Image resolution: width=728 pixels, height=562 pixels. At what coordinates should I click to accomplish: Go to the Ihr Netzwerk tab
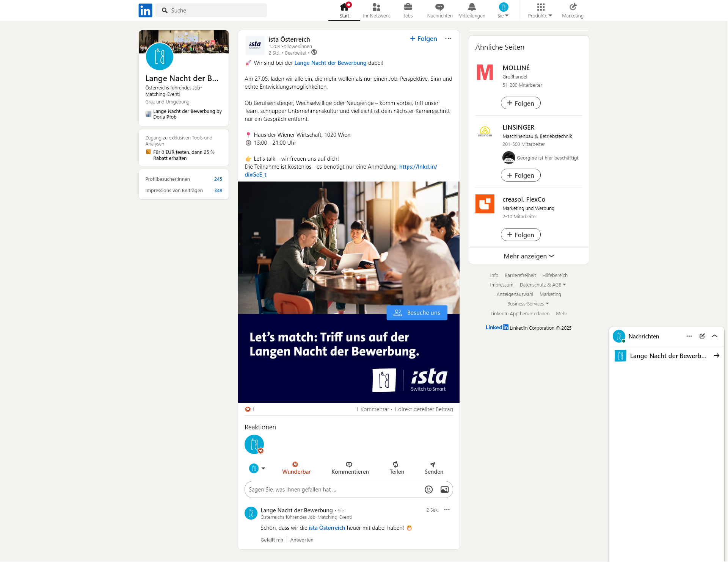coord(376,11)
